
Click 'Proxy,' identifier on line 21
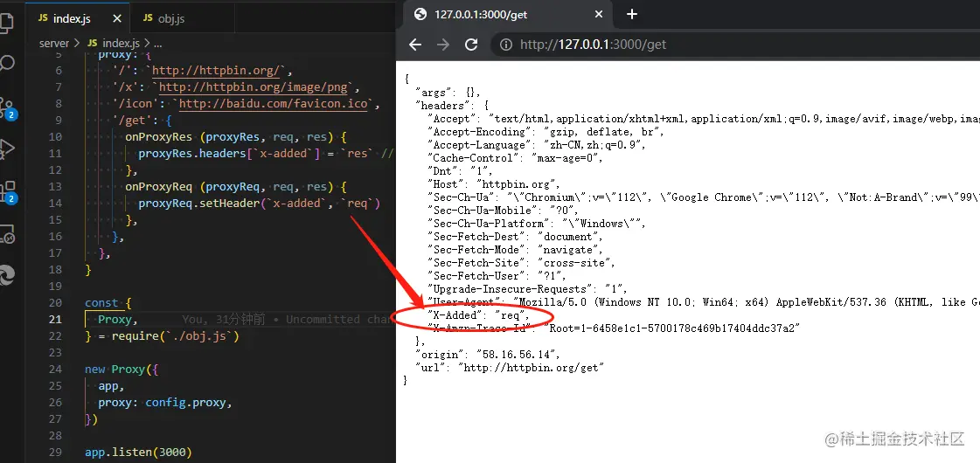(x=117, y=319)
